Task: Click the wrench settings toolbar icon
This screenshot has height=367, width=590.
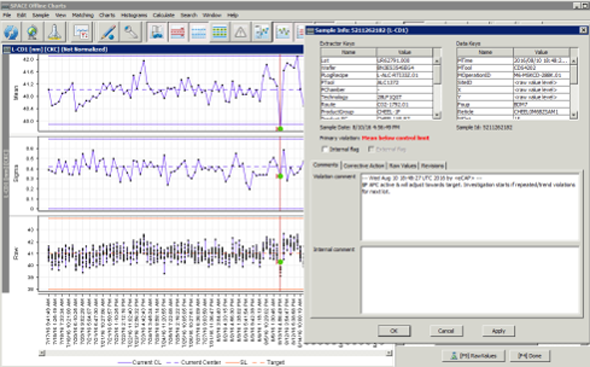Action: (x=130, y=32)
